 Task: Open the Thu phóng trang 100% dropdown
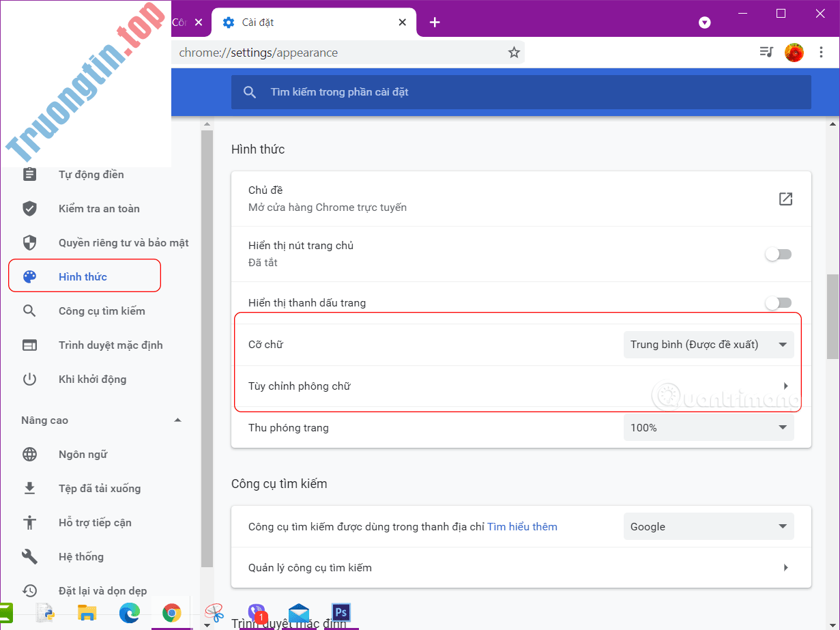coord(708,427)
